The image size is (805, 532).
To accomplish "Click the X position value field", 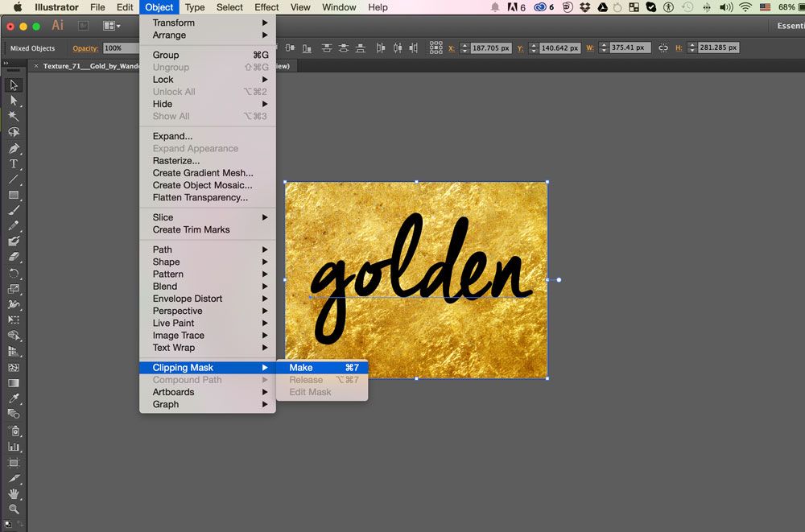I will click(x=491, y=48).
